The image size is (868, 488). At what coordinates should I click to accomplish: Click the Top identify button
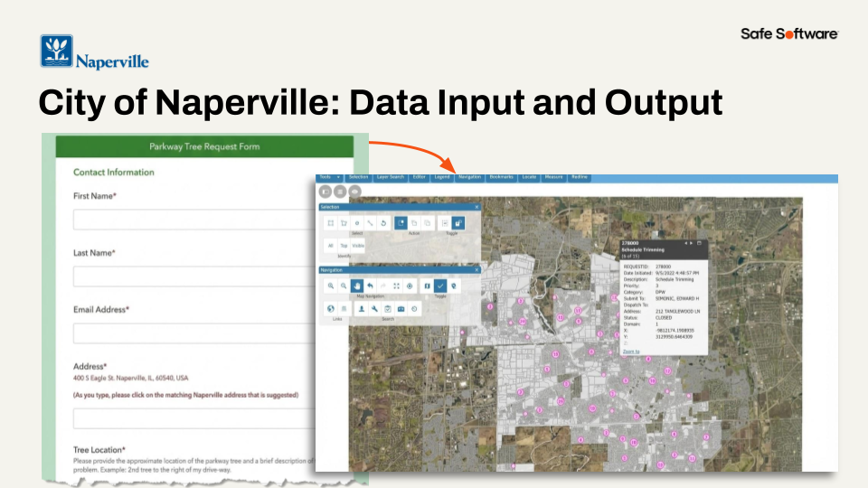[344, 246]
